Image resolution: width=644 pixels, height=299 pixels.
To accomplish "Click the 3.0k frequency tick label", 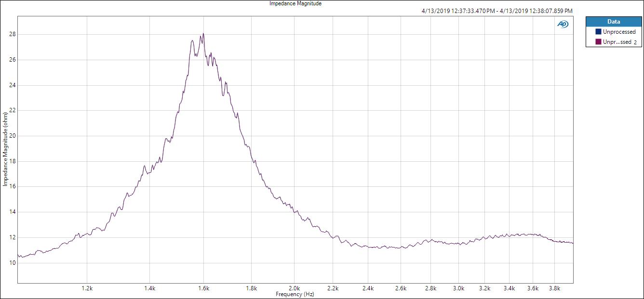I will (459, 288).
